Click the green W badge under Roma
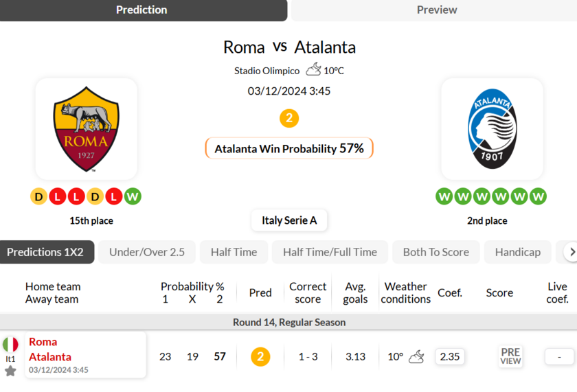 pos(133,197)
